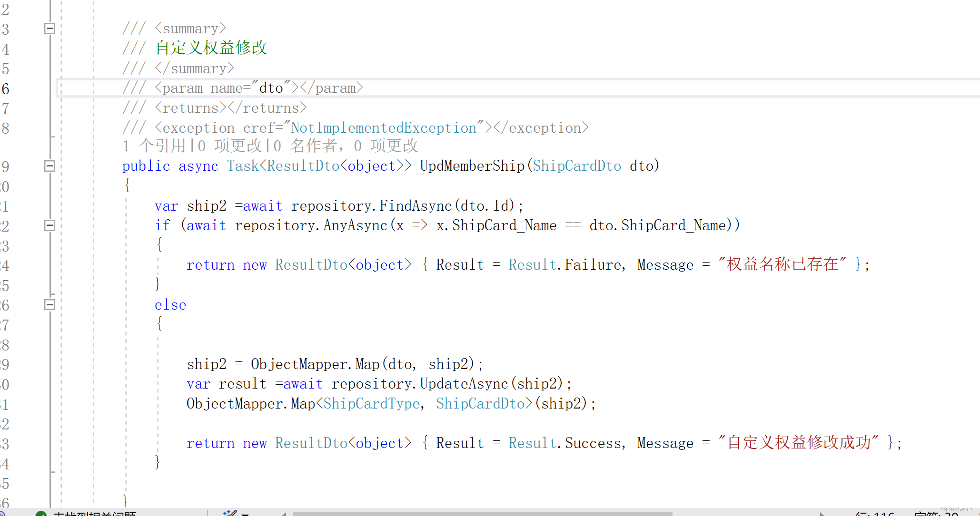
Task: Click the green check problems indicator in status bar
Action: pyautogui.click(x=40, y=514)
